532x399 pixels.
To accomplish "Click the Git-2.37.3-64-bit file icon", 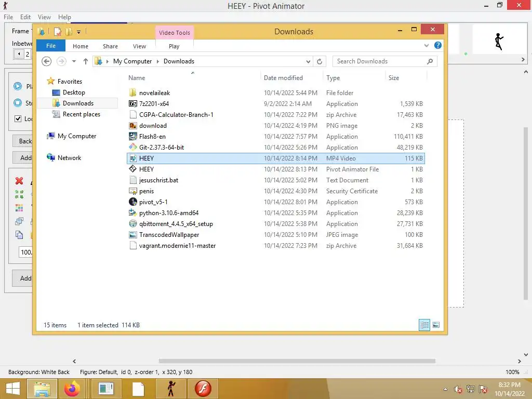I will [132, 147].
